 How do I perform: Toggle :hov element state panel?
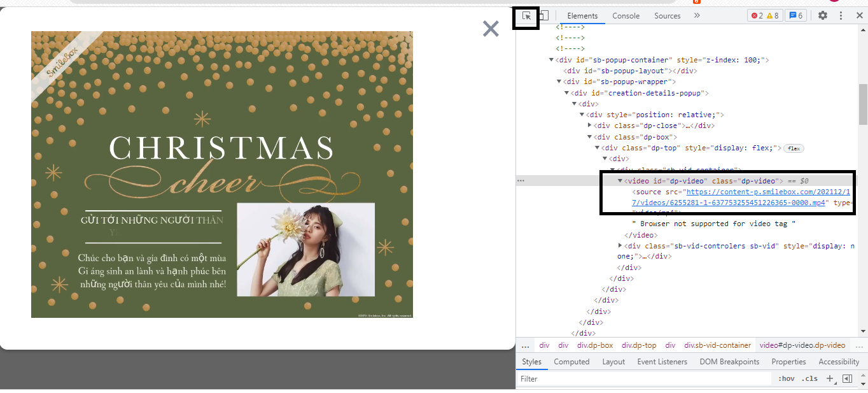[787, 378]
